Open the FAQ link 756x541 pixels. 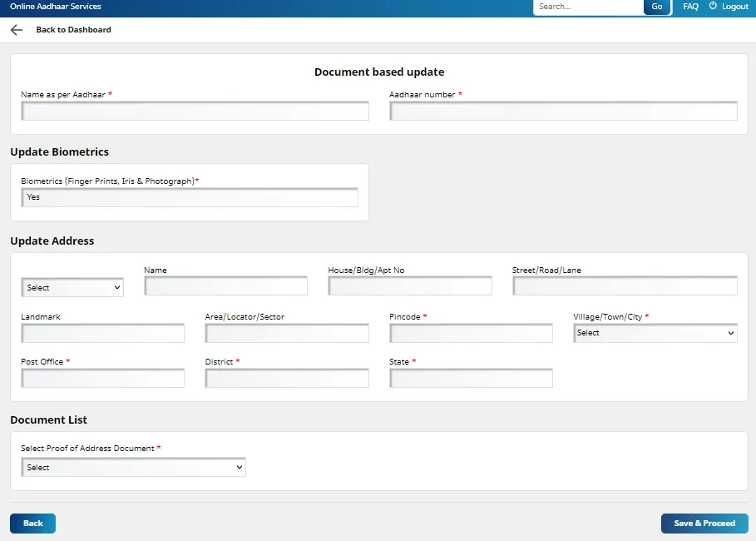coord(690,7)
